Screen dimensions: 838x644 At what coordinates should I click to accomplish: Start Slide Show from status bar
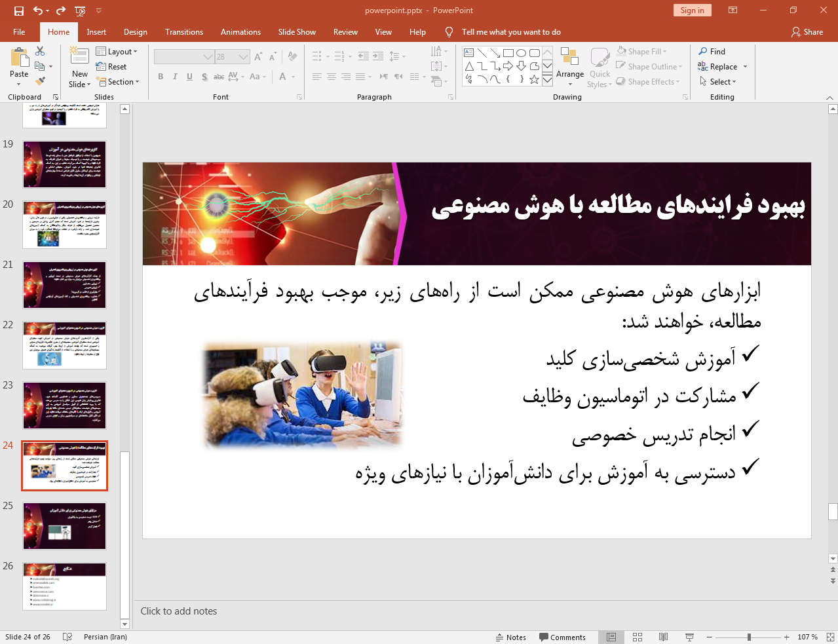pos(689,637)
